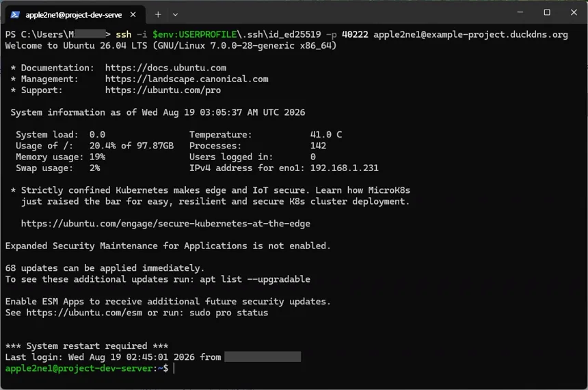Click the Memory usage 19% value
Screen dimensions: 588x390
coord(97,157)
